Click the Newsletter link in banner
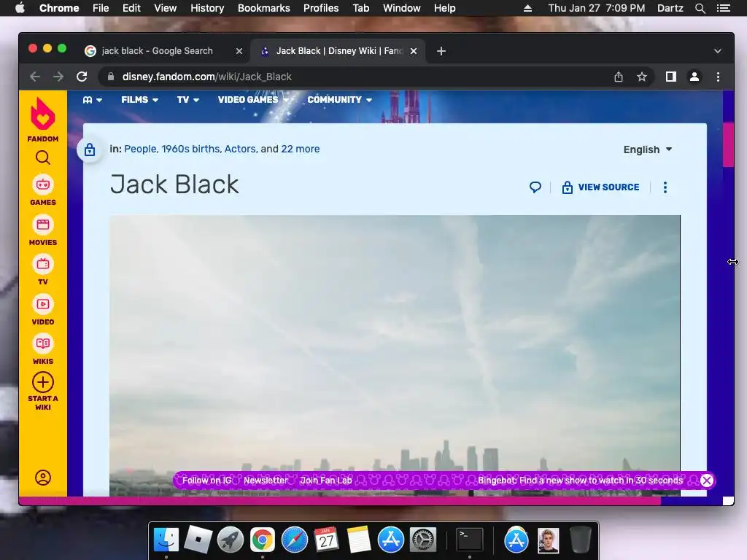The width and height of the screenshot is (747, 560). coord(266,481)
